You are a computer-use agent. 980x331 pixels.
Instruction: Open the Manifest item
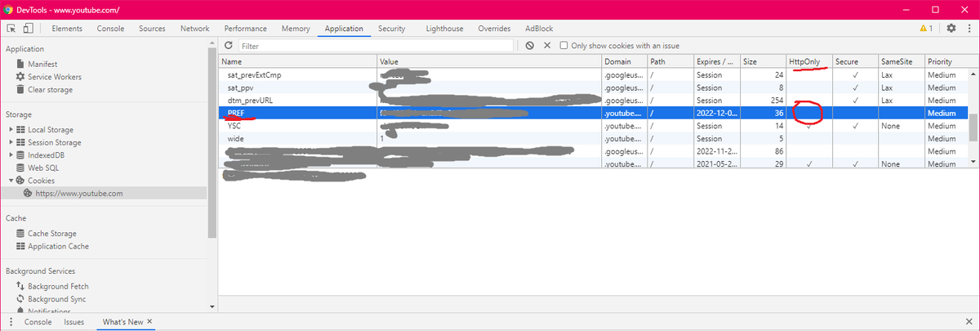tap(42, 64)
